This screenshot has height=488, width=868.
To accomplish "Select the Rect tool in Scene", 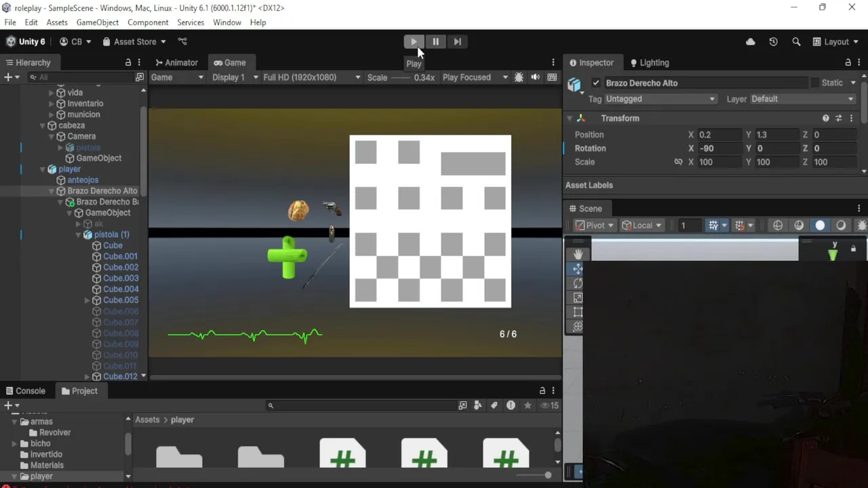I will 578,312.
